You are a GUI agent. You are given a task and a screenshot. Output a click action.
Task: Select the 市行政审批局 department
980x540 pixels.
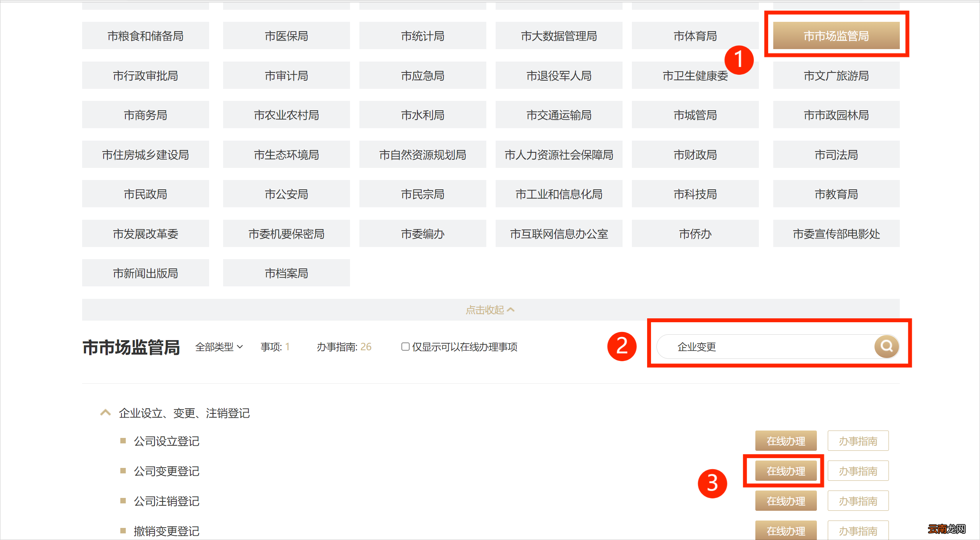146,75
